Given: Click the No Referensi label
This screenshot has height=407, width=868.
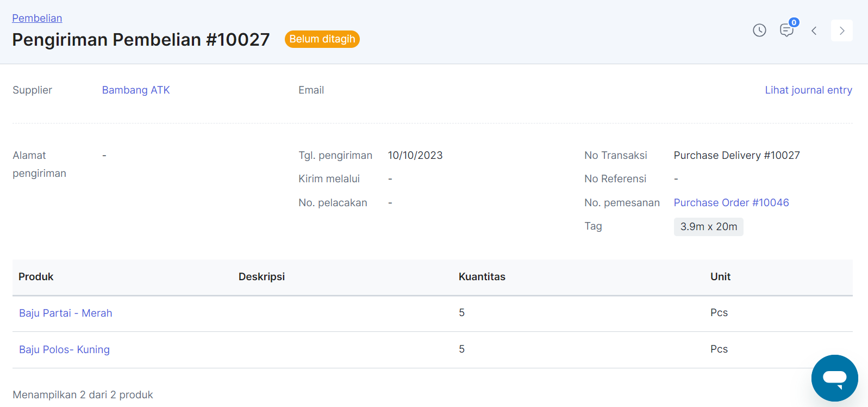Looking at the screenshot, I should (x=615, y=179).
